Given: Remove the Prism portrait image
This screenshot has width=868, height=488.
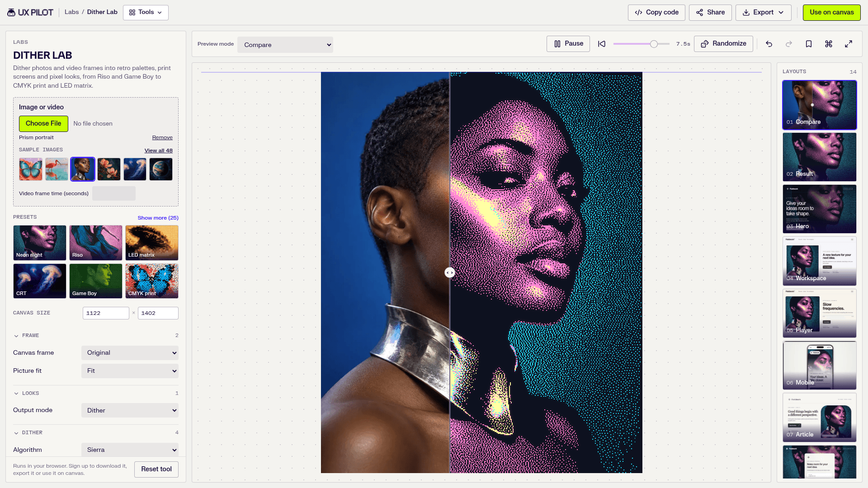Looking at the screenshot, I should pyautogui.click(x=162, y=138).
